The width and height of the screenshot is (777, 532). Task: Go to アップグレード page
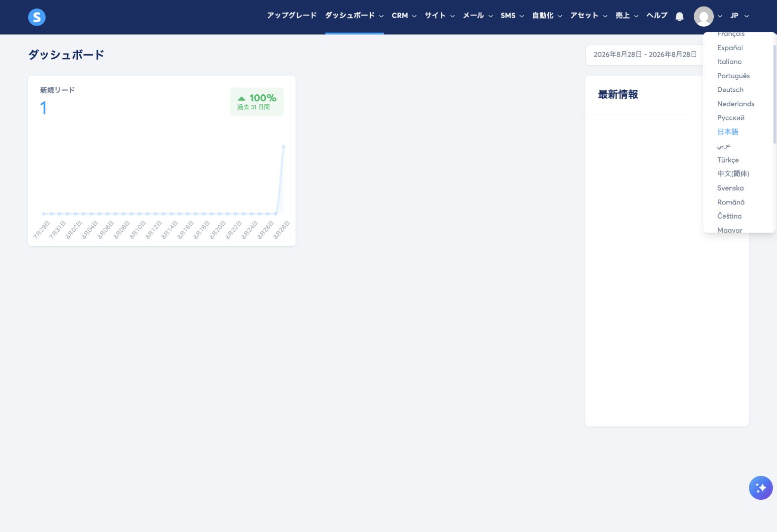[x=292, y=16]
